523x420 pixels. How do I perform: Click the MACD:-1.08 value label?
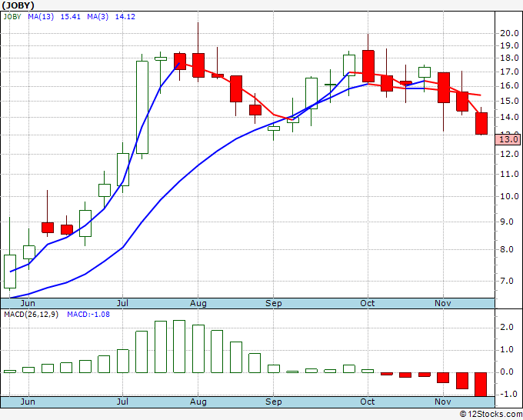[88, 315]
